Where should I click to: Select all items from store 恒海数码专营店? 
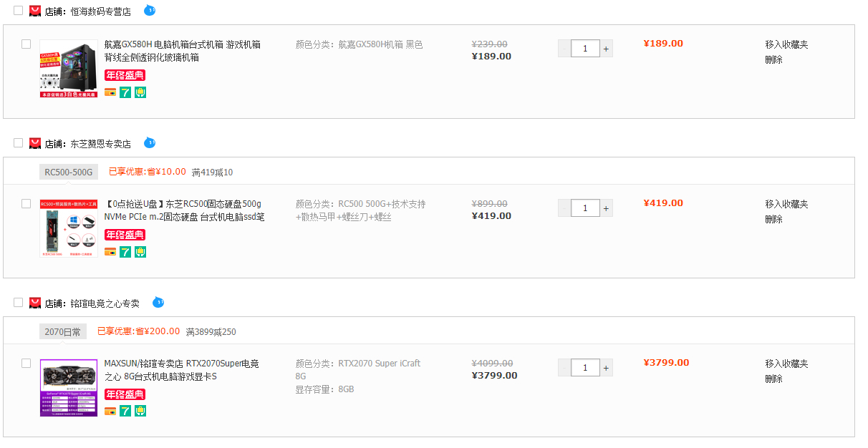[x=19, y=11]
